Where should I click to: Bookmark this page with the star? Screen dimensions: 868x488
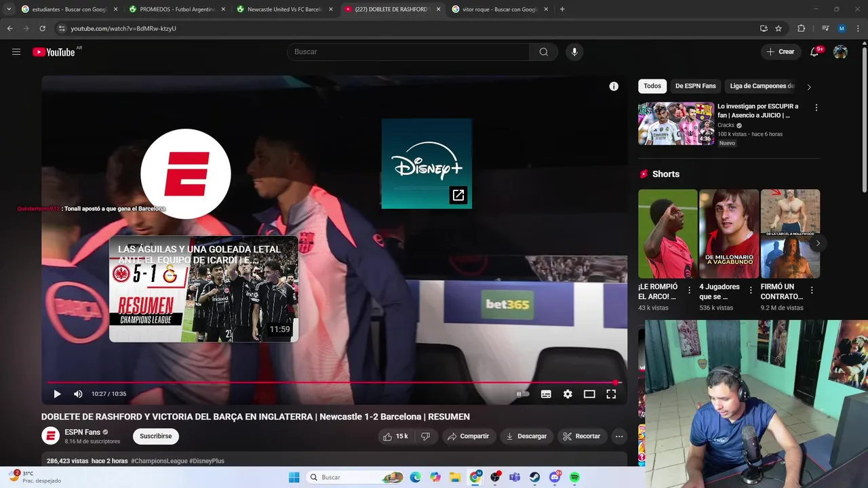(x=778, y=28)
